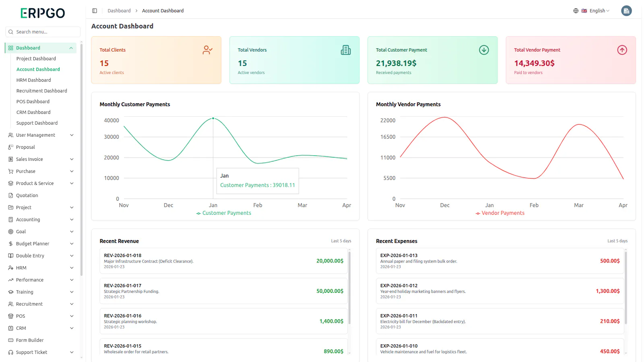
Task: Toggle the Vendor Payments chart legend
Action: 500,213
